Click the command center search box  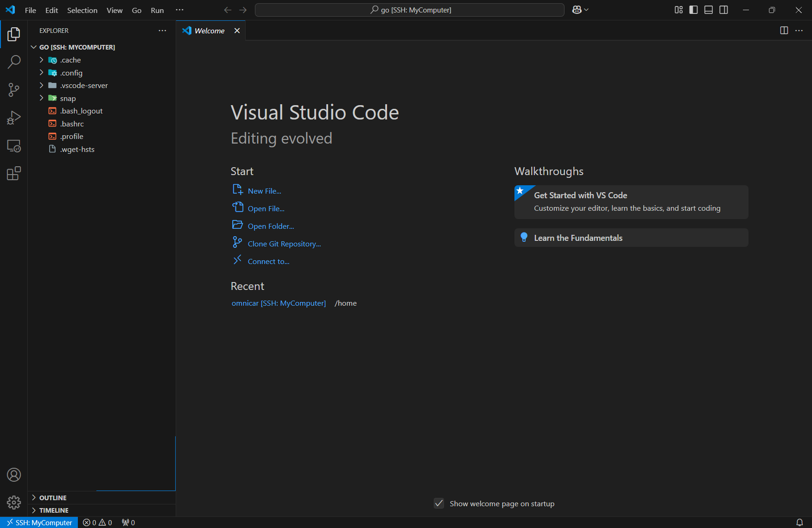[410, 10]
